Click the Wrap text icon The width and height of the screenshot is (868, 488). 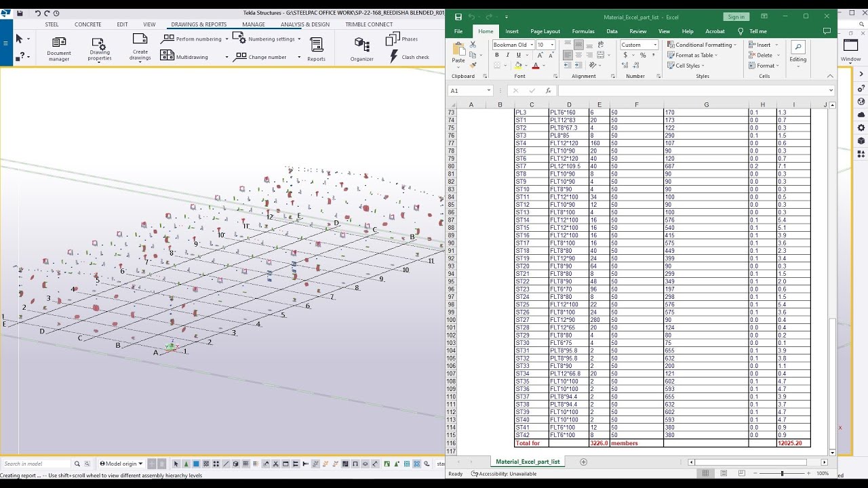tap(601, 45)
